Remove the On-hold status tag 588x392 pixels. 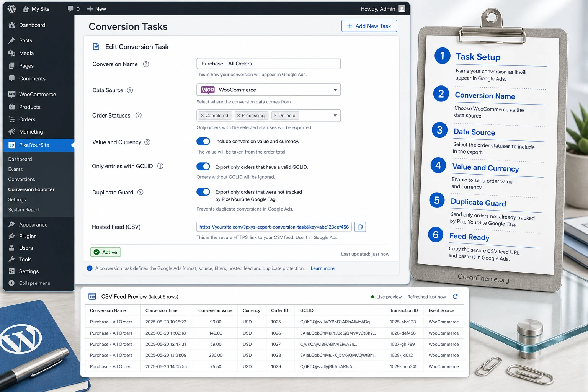click(x=275, y=116)
